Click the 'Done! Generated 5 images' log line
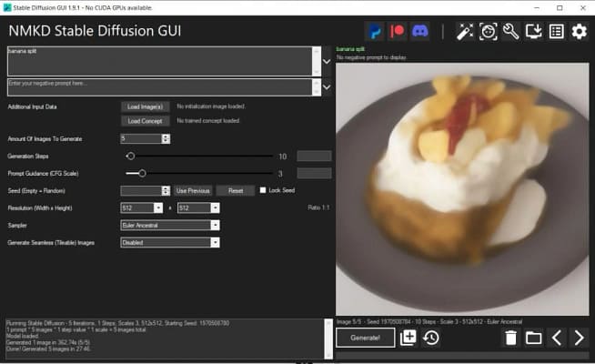This screenshot has height=364, width=595. click(48, 349)
